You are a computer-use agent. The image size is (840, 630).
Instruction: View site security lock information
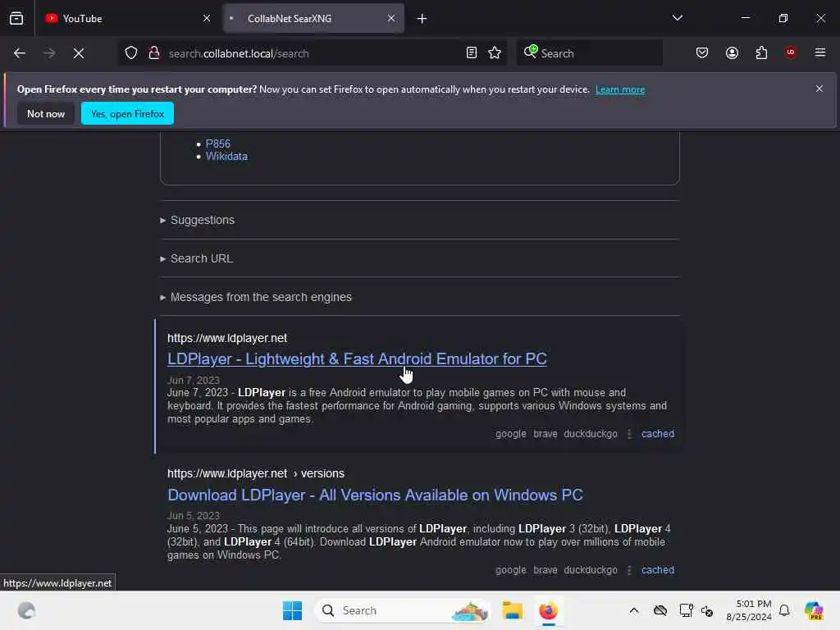coord(154,53)
